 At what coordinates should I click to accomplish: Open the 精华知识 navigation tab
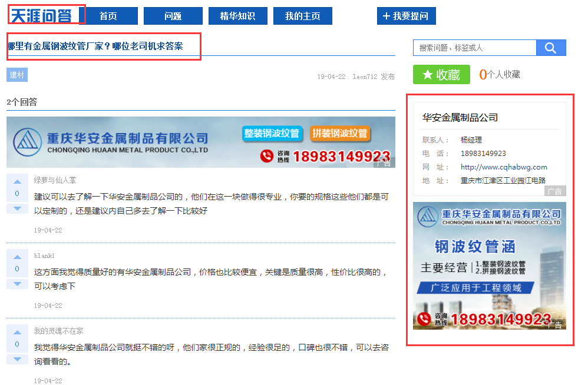[x=238, y=16]
